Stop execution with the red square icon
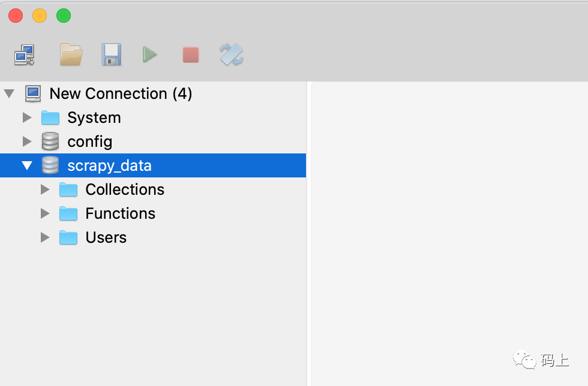 (x=191, y=55)
